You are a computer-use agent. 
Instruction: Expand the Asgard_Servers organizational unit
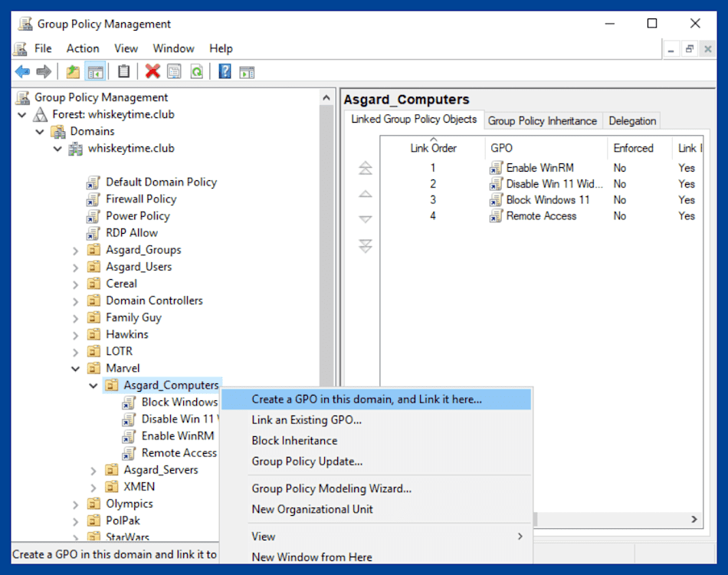click(93, 469)
